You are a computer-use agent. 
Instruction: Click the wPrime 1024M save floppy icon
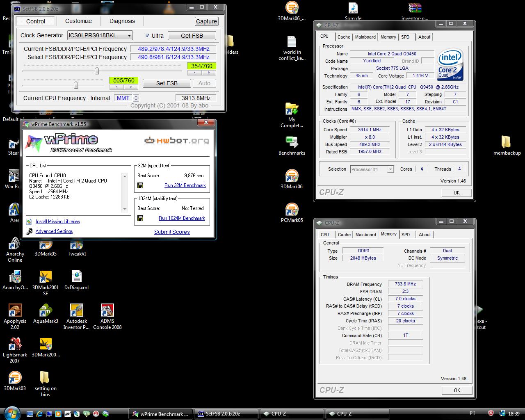coord(140,218)
